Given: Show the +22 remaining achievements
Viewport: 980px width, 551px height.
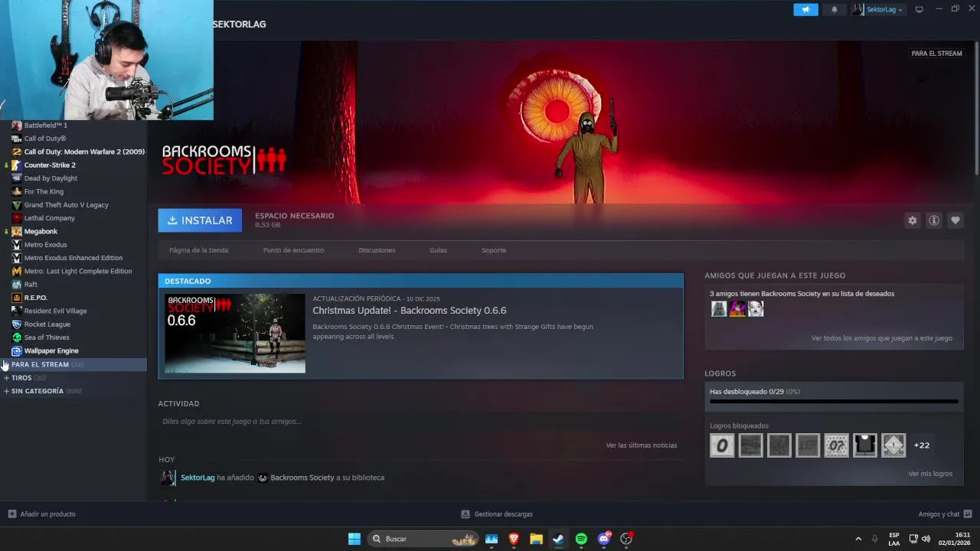Looking at the screenshot, I should (922, 445).
